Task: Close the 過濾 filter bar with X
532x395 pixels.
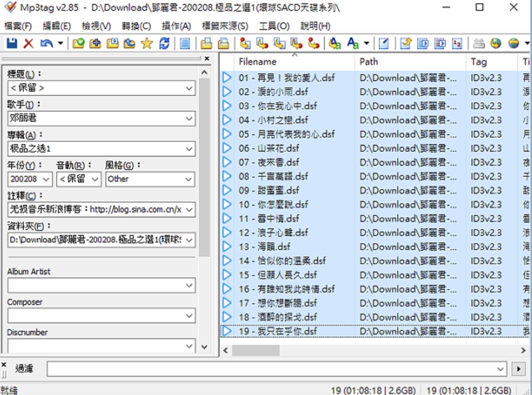Action: click(x=4, y=365)
